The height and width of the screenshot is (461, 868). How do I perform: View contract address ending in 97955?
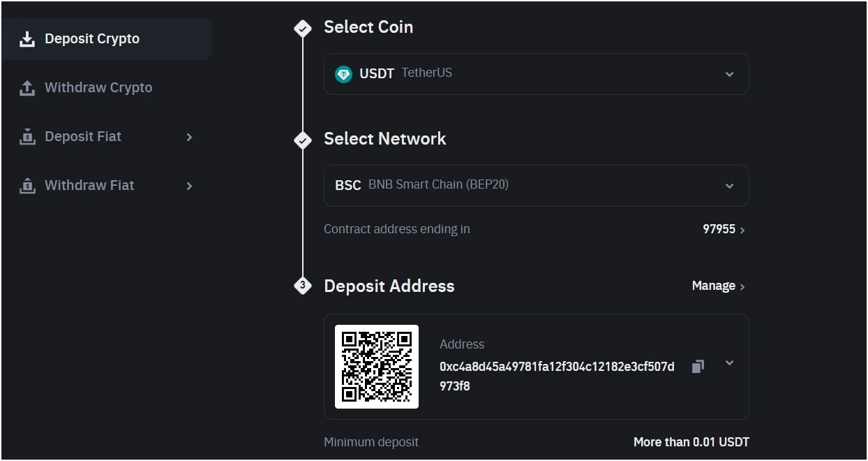pyautogui.click(x=724, y=229)
